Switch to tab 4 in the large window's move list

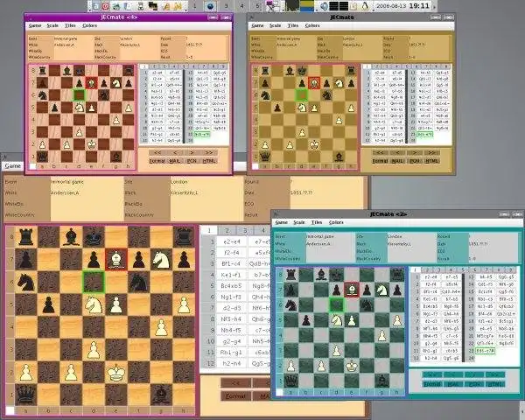coord(262,230)
